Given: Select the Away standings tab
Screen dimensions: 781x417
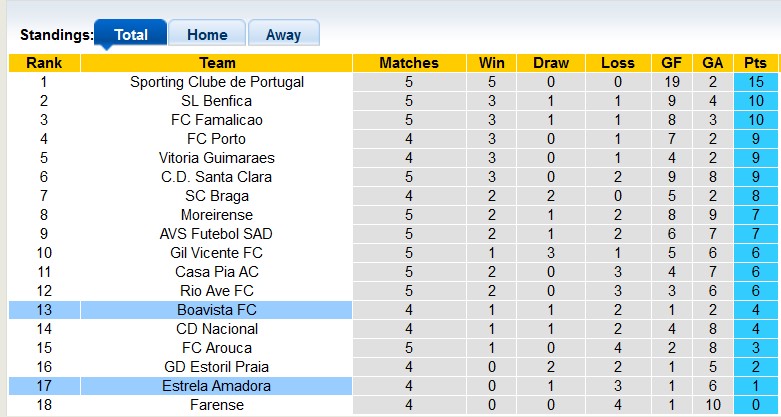Looking at the screenshot, I should click(283, 34).
